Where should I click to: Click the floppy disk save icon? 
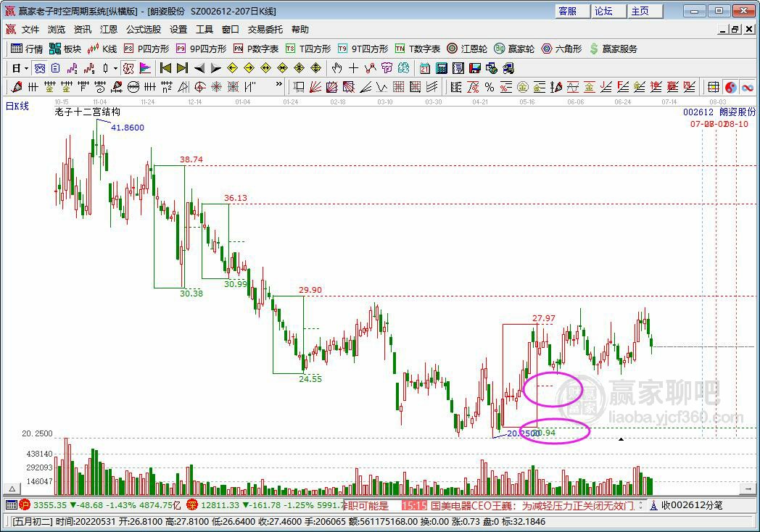(x=474, y=68)
